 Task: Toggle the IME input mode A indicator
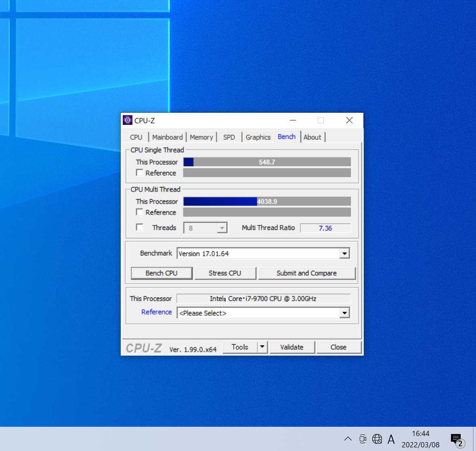point(391,439)
